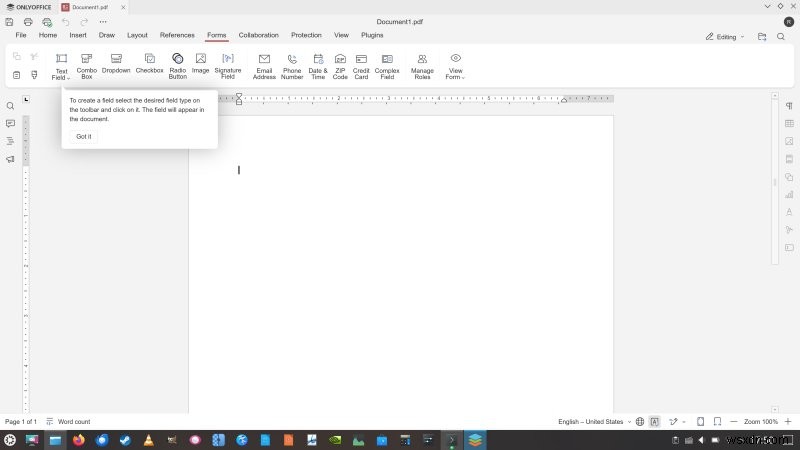
Task: Toggle Fit to Width view
Action: 717,421
